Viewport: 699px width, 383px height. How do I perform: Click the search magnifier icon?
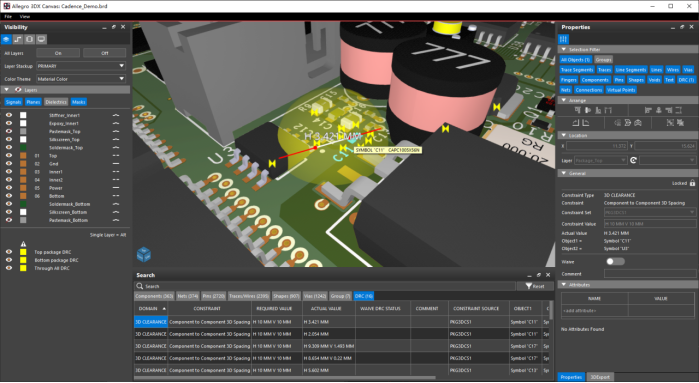[x=140, y=286]
